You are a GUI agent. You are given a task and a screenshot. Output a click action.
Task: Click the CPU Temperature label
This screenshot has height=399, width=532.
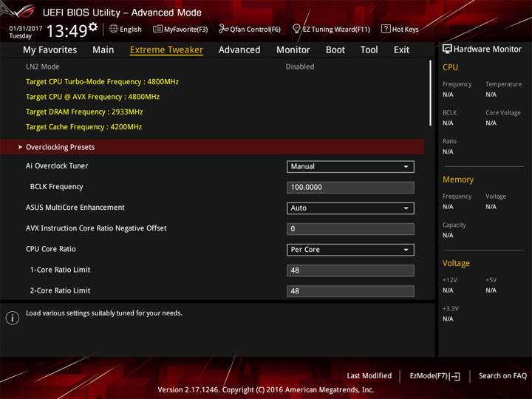coord(503,83)
